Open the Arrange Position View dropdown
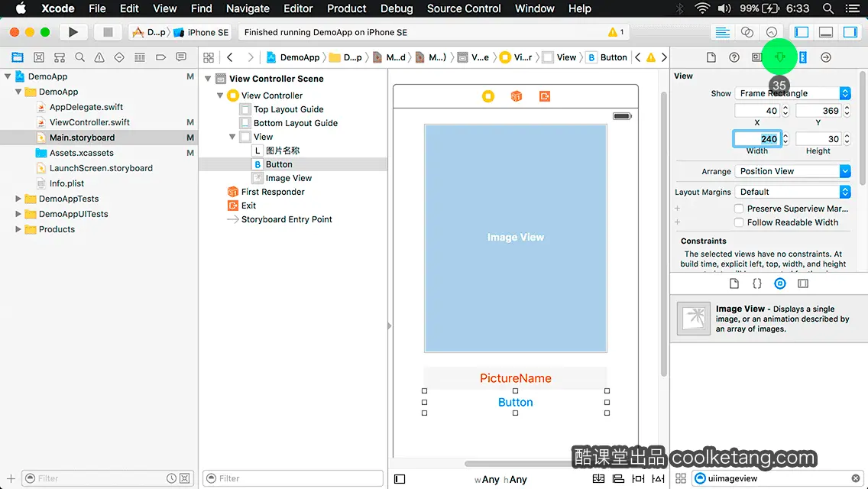Viewport: 868px width, 489px height. click(792, 171)
